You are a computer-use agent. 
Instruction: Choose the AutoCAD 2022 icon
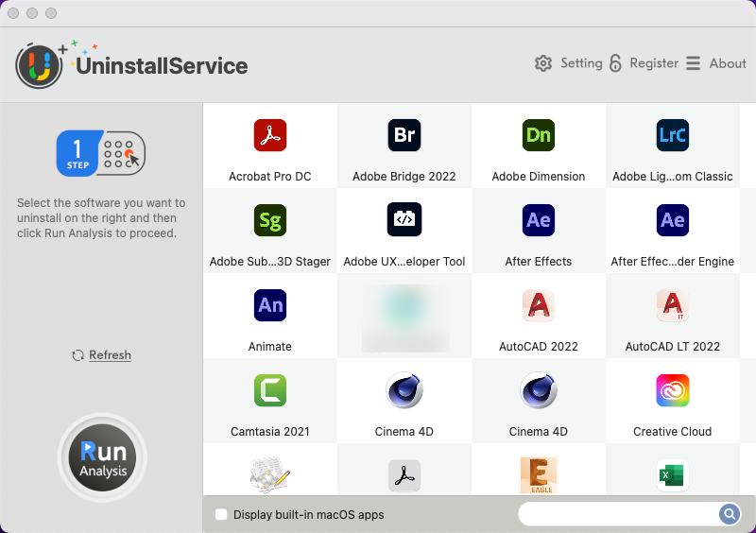538,305
